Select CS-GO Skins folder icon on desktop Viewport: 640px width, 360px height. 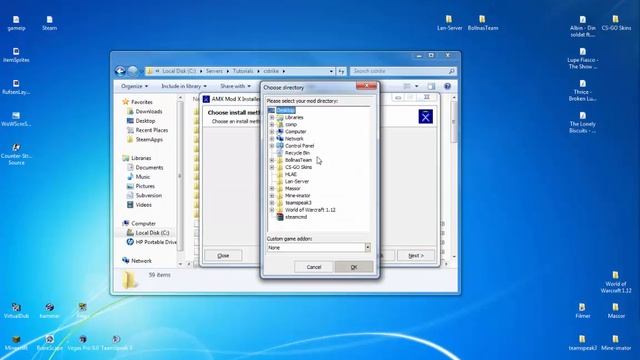tap(616, 23)
